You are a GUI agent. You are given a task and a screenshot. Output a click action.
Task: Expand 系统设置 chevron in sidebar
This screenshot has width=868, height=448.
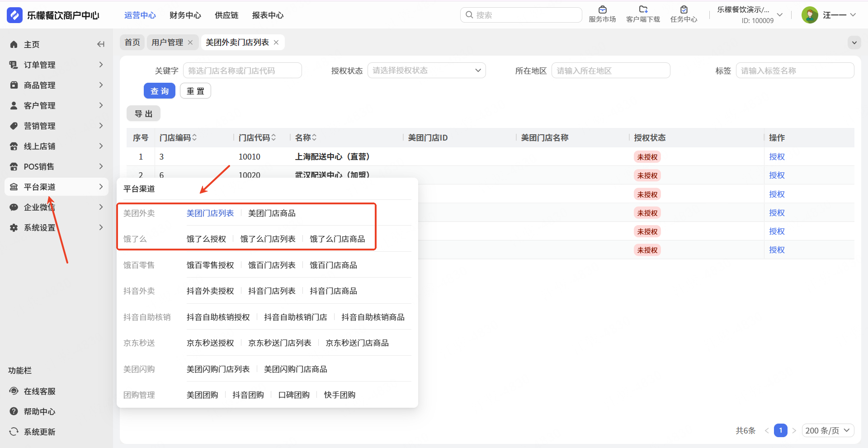[101, 227]
